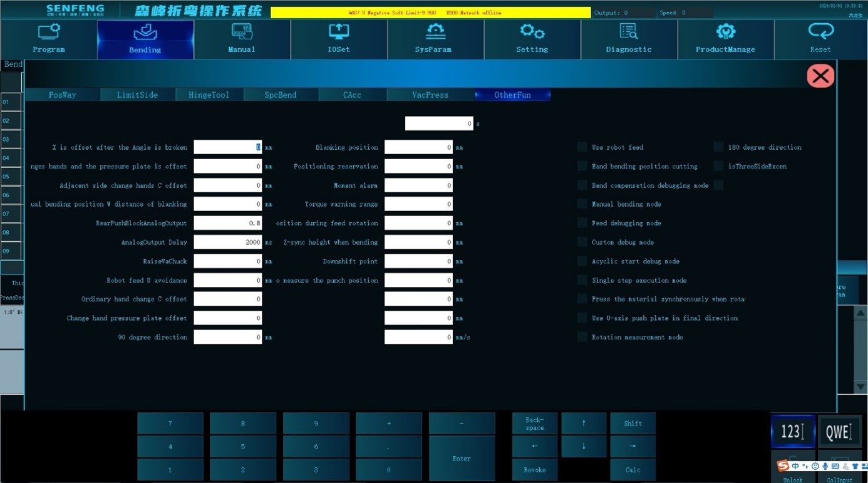The image size is (868, 483).
Task: Tick 180 degree direction checkbox
Action: coord(718,147)
